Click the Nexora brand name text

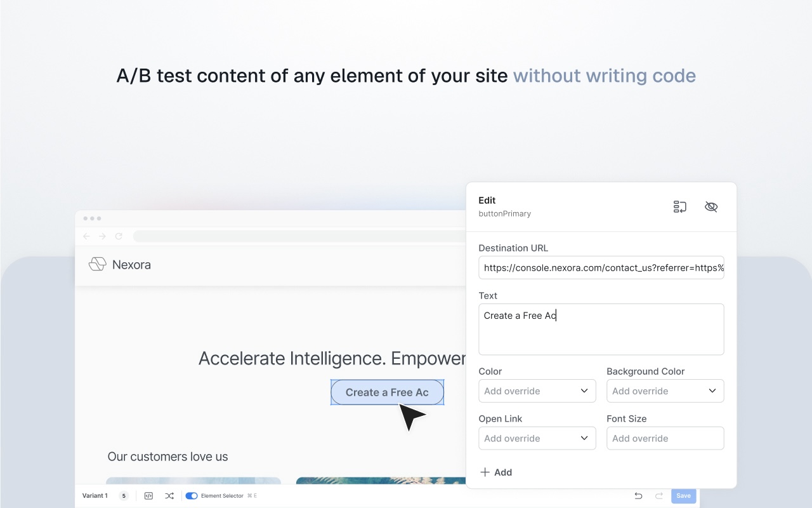[132, 265]
